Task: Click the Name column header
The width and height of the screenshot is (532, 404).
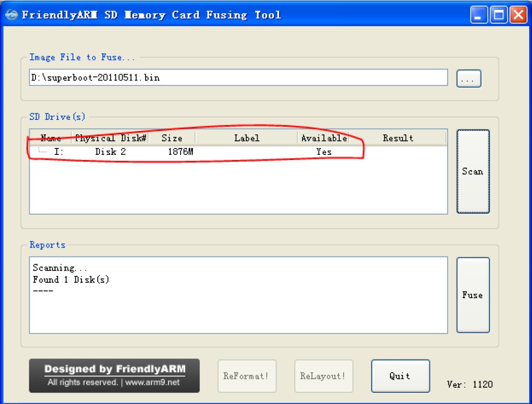Action: (x=51, y=138)
